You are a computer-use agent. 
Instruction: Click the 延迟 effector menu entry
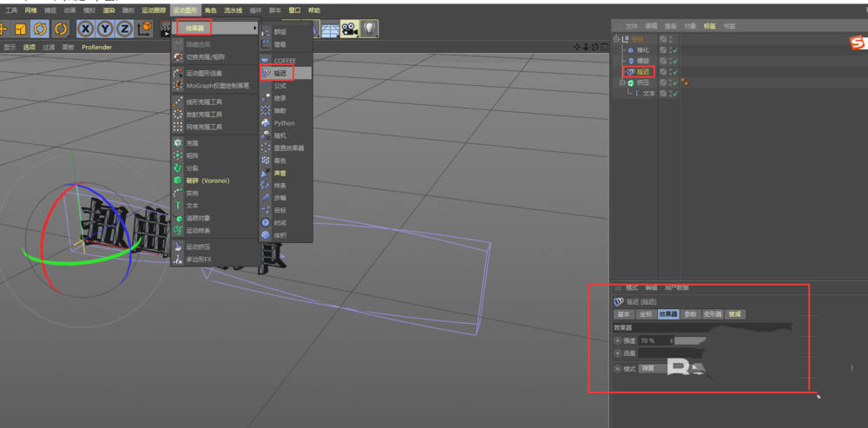coord(279,73)
